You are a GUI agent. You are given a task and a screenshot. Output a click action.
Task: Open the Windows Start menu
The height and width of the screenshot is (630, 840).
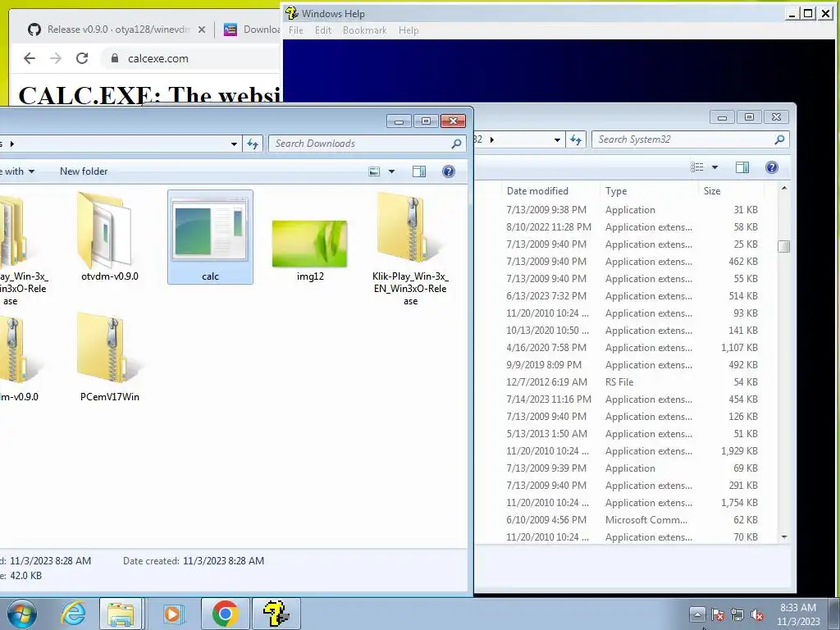coord(22,614)
